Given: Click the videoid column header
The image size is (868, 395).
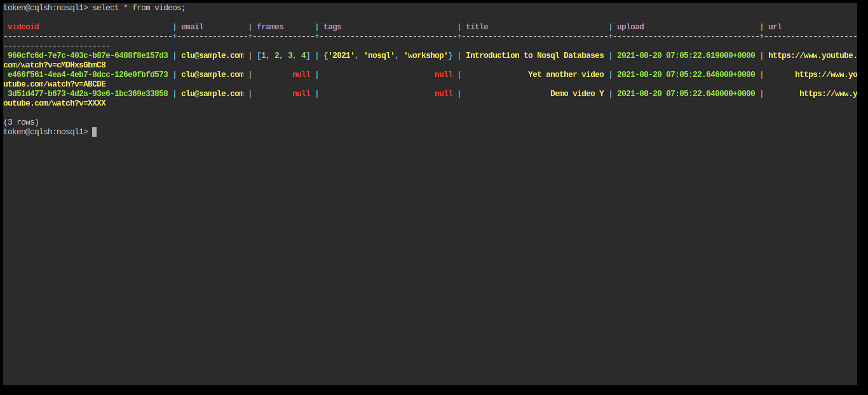Looking at the screenshot, I should click(x=23, y=26).
